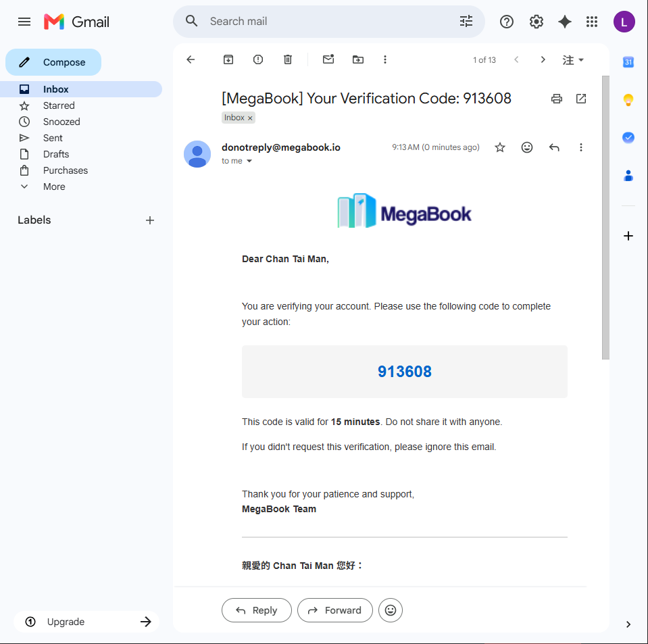Click the Labels heading
This screenshot has width=648, height=644.
34,220
